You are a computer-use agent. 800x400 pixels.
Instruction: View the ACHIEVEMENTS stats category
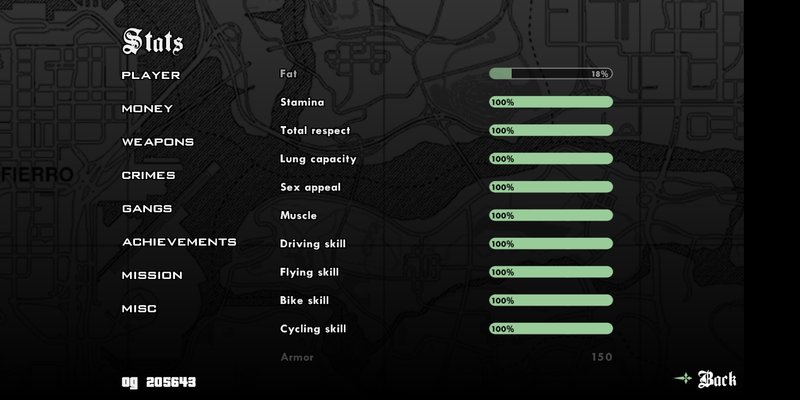(179, 242)
